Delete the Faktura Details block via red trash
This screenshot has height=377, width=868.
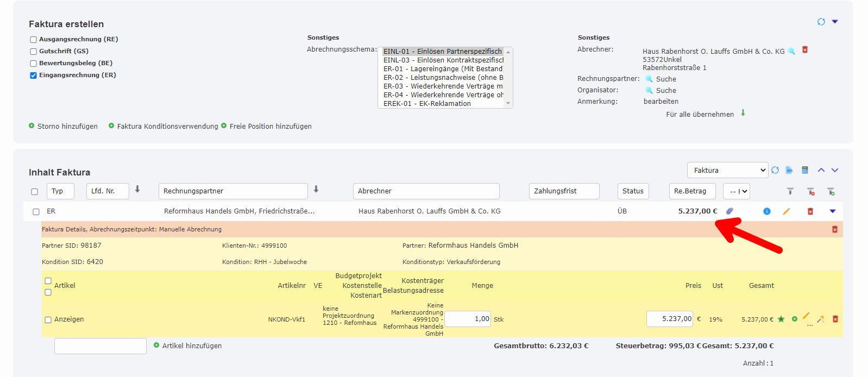coord(835,229)
